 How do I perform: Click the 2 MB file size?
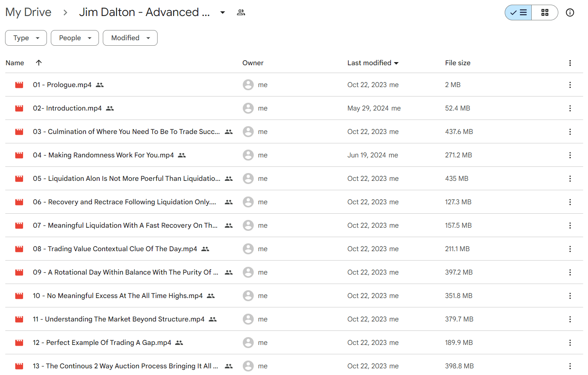[453, 85]
